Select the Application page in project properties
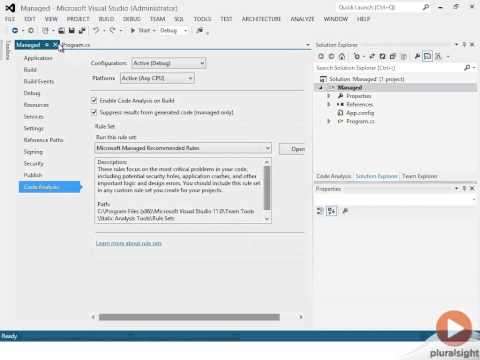Image resolution: width=480 pixels, height=360 pixels. tap(38, 58)
